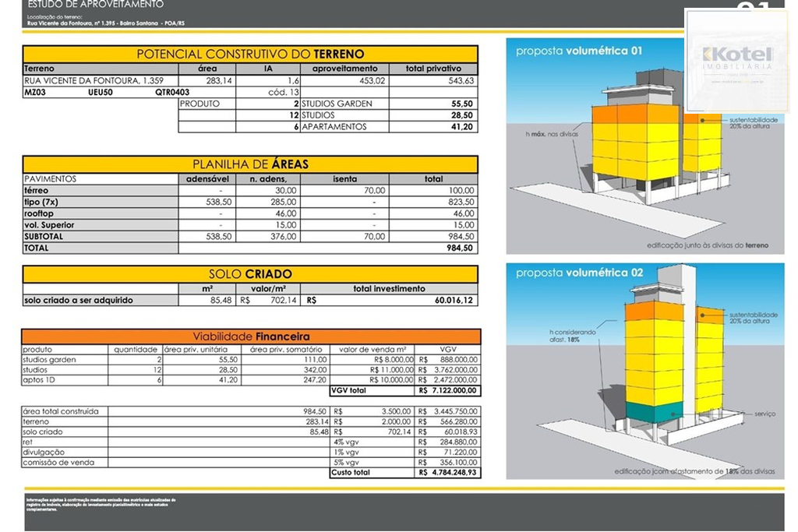Viewport: 798px width, 532px height.
Task: Select the 'edificação junto às divisas do terreno' caption
Action: pos(708,245)
